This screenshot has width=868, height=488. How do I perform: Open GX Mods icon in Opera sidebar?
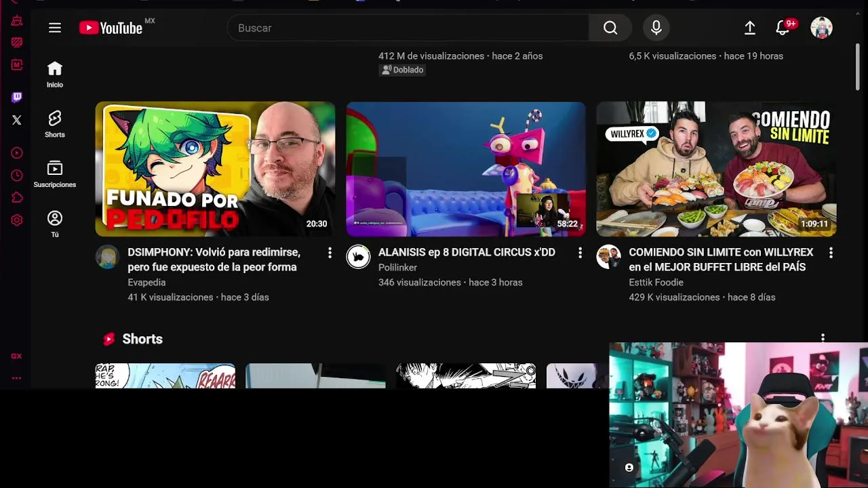pos(17,65)
